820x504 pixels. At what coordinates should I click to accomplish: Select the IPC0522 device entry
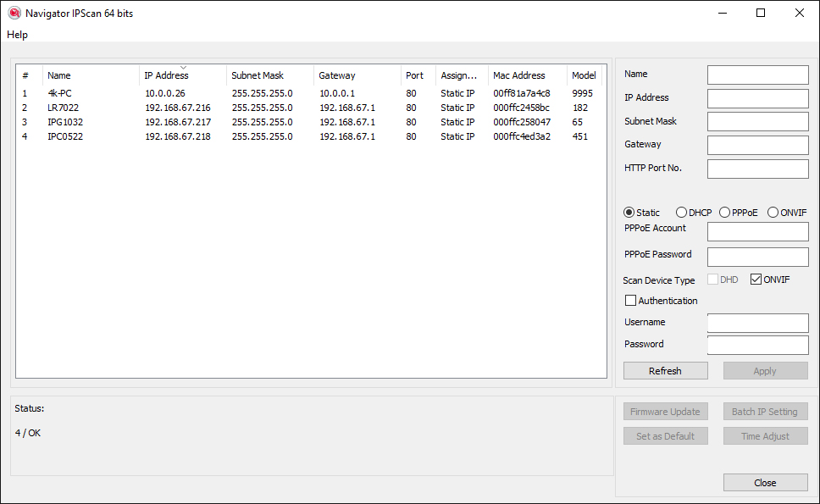(65, 136)
